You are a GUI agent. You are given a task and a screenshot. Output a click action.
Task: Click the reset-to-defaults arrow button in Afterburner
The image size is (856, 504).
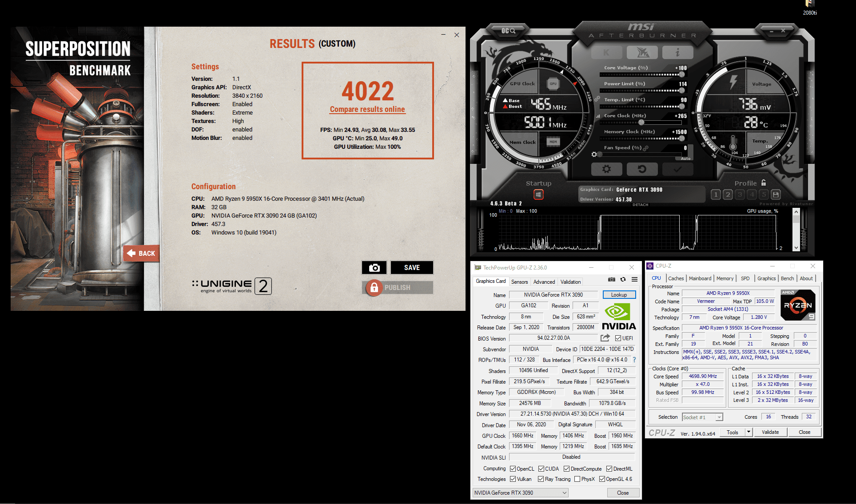[641, 169]
